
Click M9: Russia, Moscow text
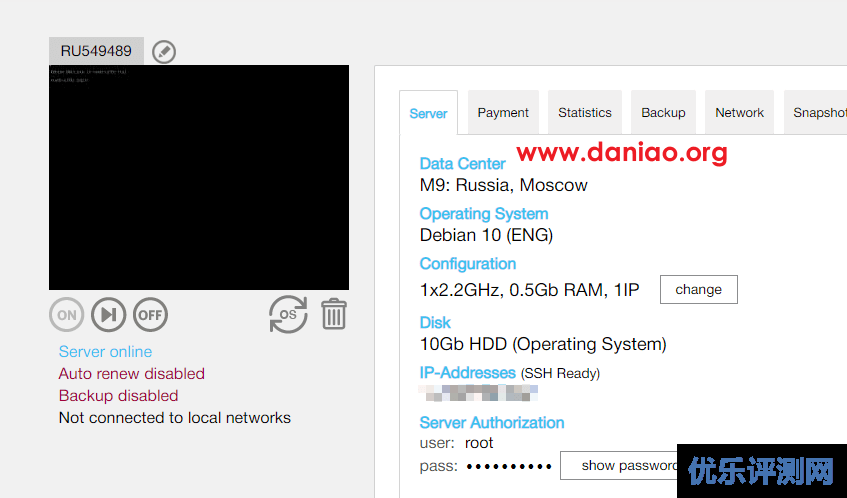[503, 185]
